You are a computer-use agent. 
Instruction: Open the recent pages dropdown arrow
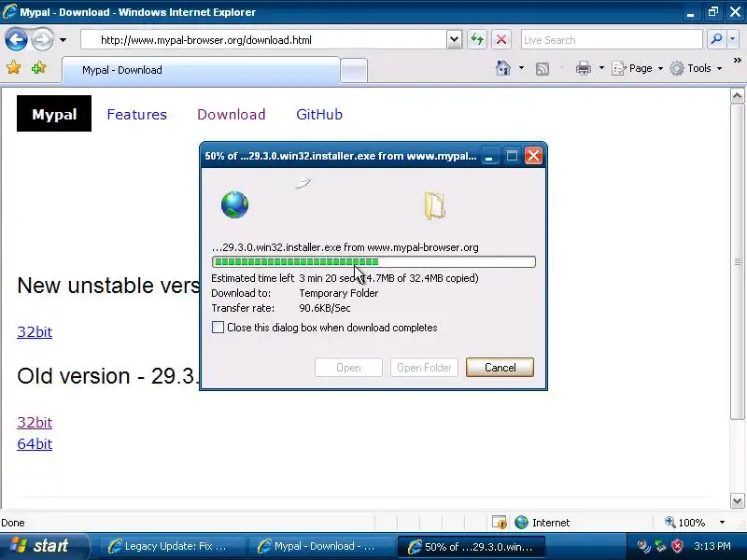click(63, 40)
